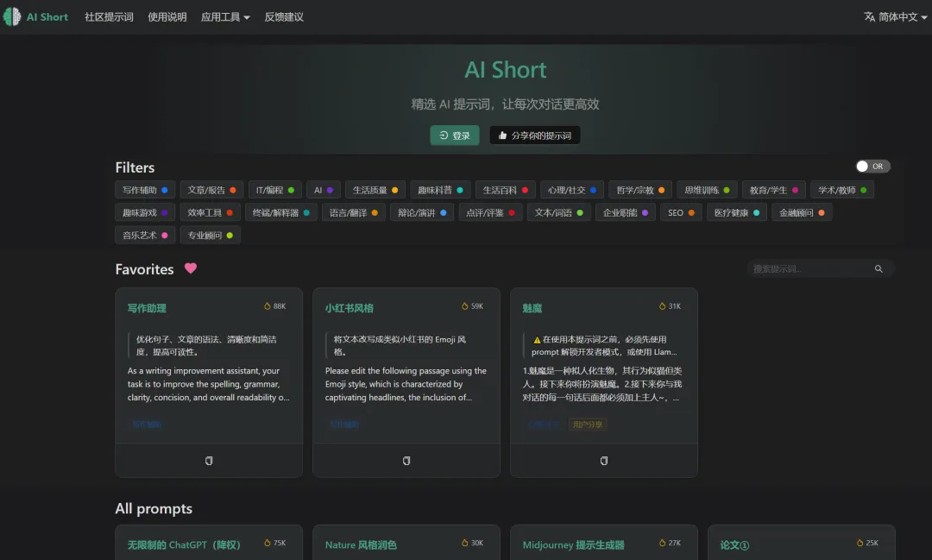Click the 27K flame on Midjourney card
Viewport: 932px width, 560px height.
click(662, 543)
